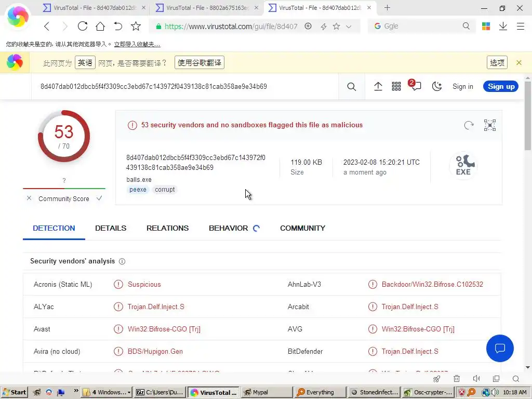Click info icon next to Security vendors' analysis
The image size is (532, 399).
point(122,261)
